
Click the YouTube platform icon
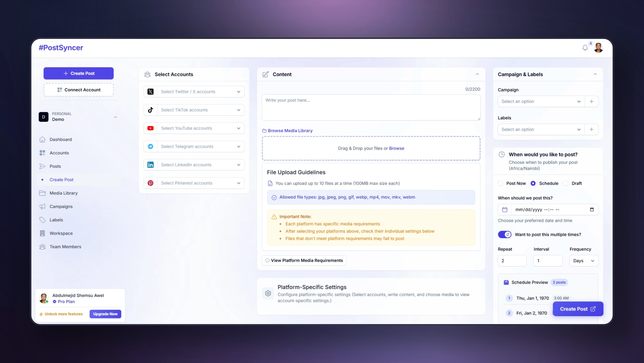tap(150, 128)
